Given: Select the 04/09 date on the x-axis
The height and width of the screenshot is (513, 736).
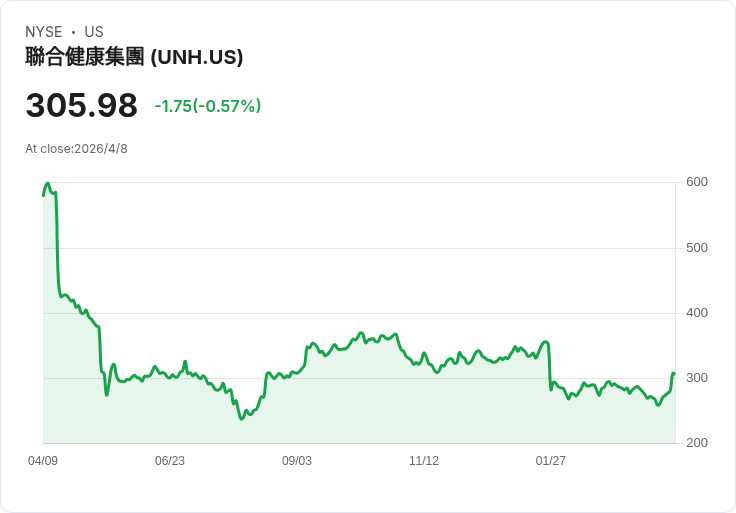Looking at the screenshot, I should [x=43, y=461].
